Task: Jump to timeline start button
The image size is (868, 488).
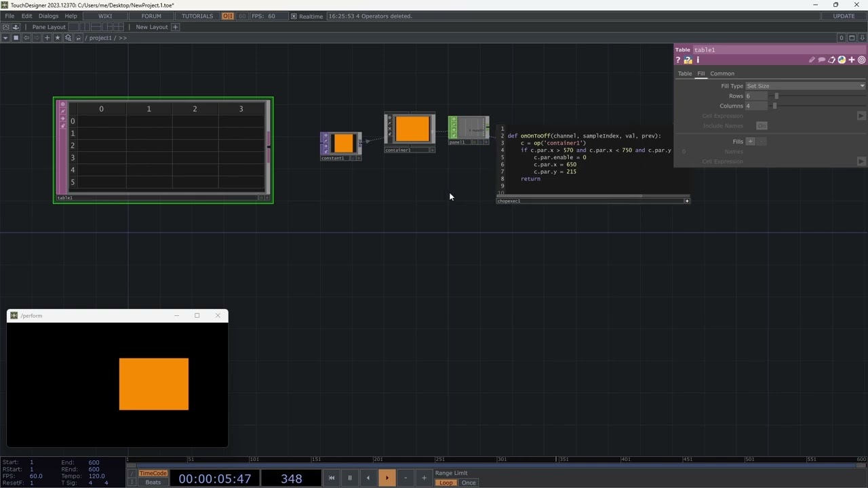Action: [x=332, y=478]
